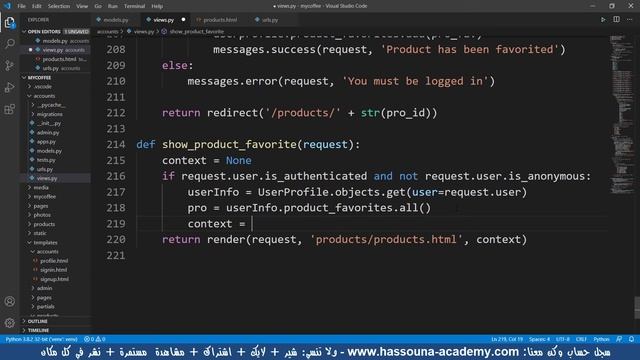640x360 pixels.
Task: Click the Ln 219, Col cursor position indicator
Action: coord(507,339)
